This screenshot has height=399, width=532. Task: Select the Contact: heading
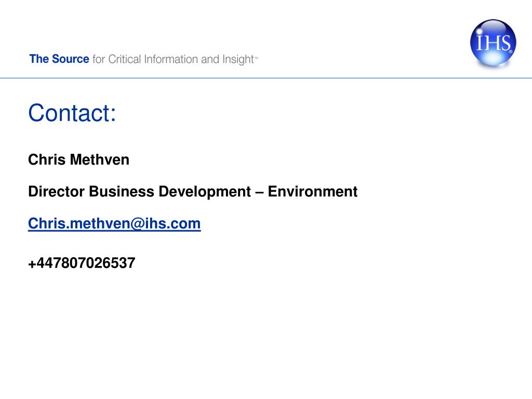[x=72, y=113]
